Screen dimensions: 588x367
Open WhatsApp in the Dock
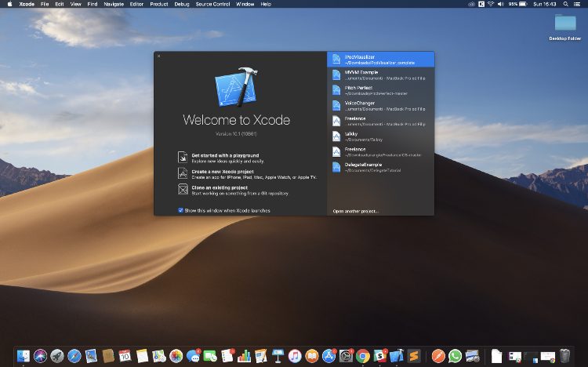point(456,356)
